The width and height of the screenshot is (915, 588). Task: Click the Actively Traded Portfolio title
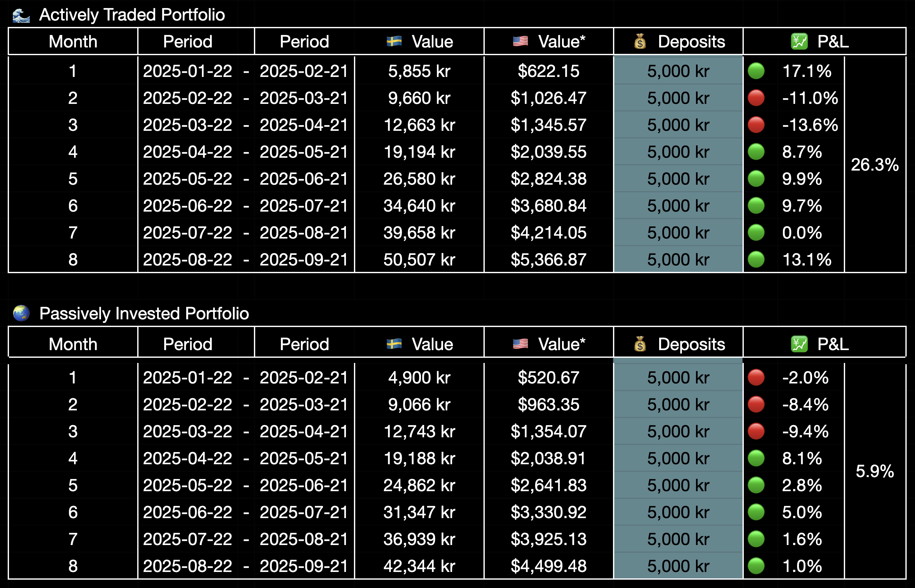[x=132, y=15]
